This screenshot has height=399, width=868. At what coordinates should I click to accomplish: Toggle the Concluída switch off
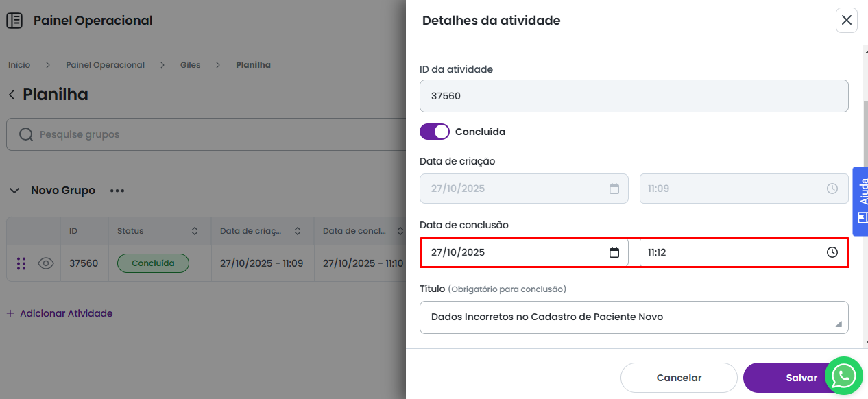click(x=434, y=132)
